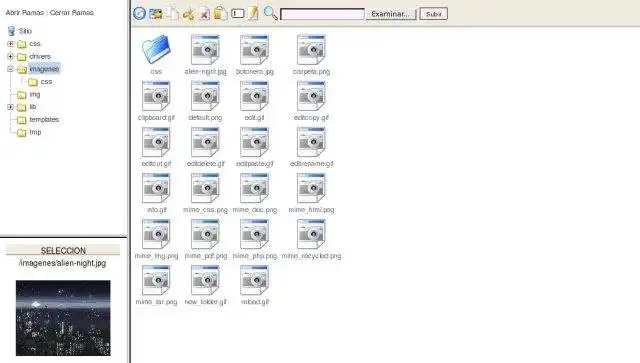Select the reload.gif file icon
This screenshot has width=640, height=363.
(x=254, y=281)
